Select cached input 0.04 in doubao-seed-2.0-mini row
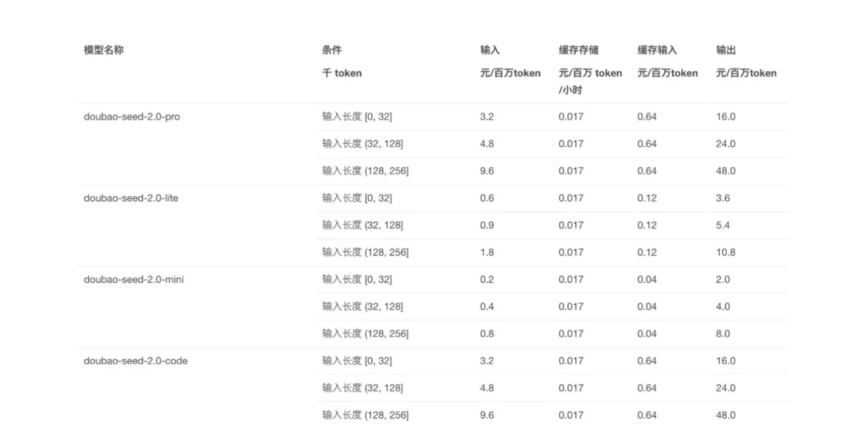The image size is (868, 437). coord(647,279)
